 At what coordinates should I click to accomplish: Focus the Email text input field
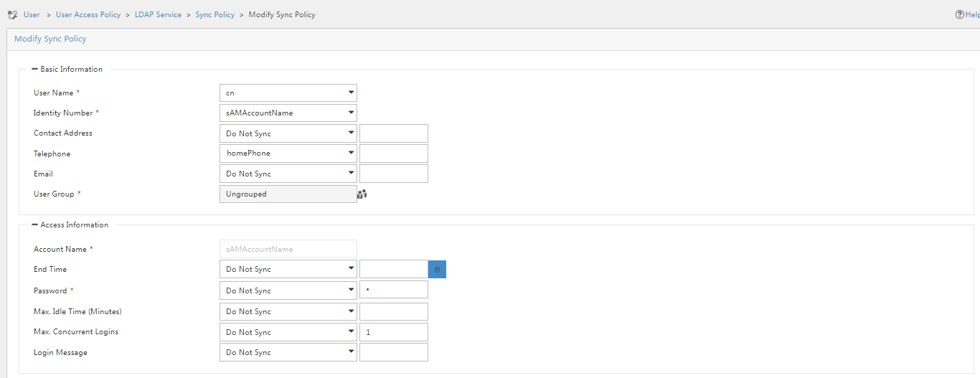pos(394,174)
